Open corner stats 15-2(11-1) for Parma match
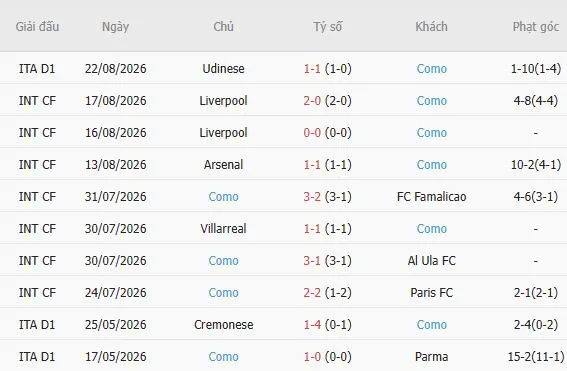This screenshot has height=371, width=567. tap(536, 357)
